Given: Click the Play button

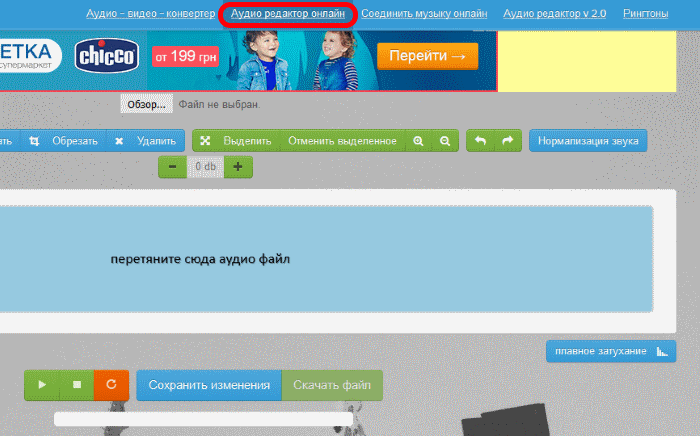Looking at the screenshot, I should [41, 385].
